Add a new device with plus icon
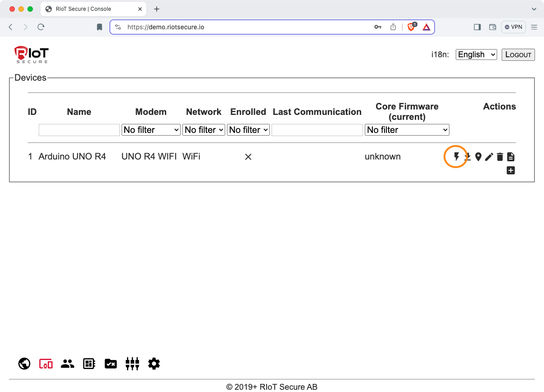 511,170
